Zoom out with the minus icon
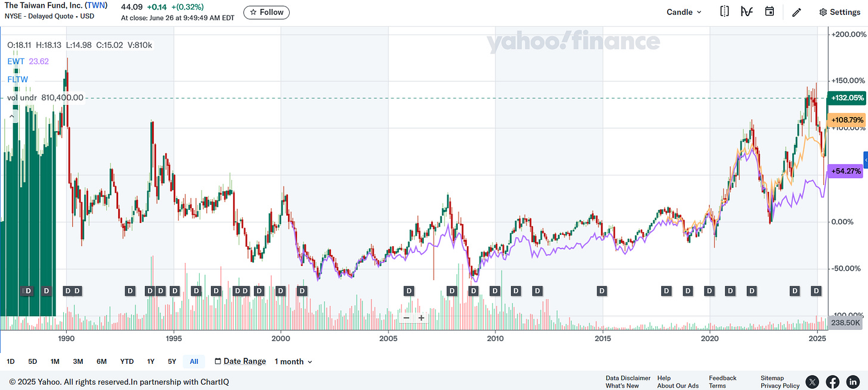The height and width of the screenshot is (390, 868). point(407,318)
